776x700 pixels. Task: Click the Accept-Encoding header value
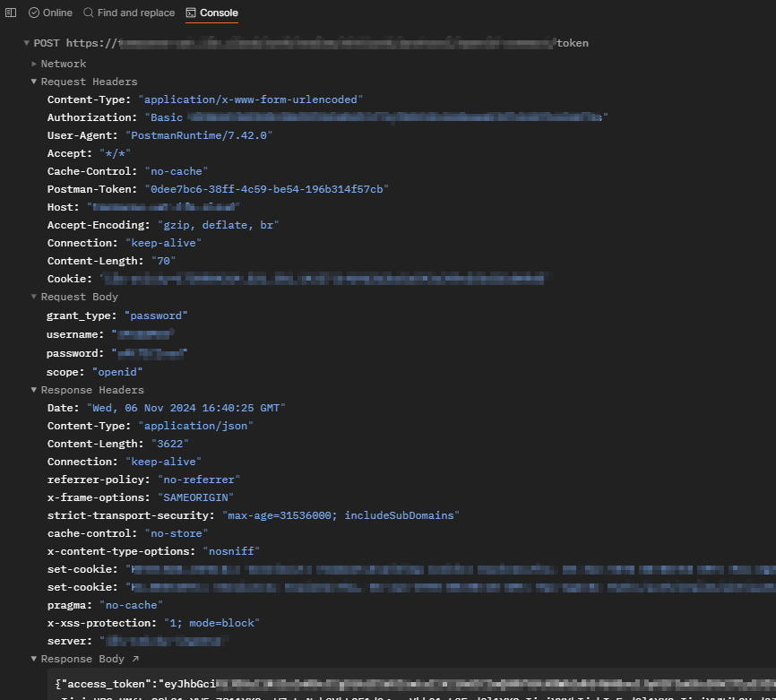(218, 225)
